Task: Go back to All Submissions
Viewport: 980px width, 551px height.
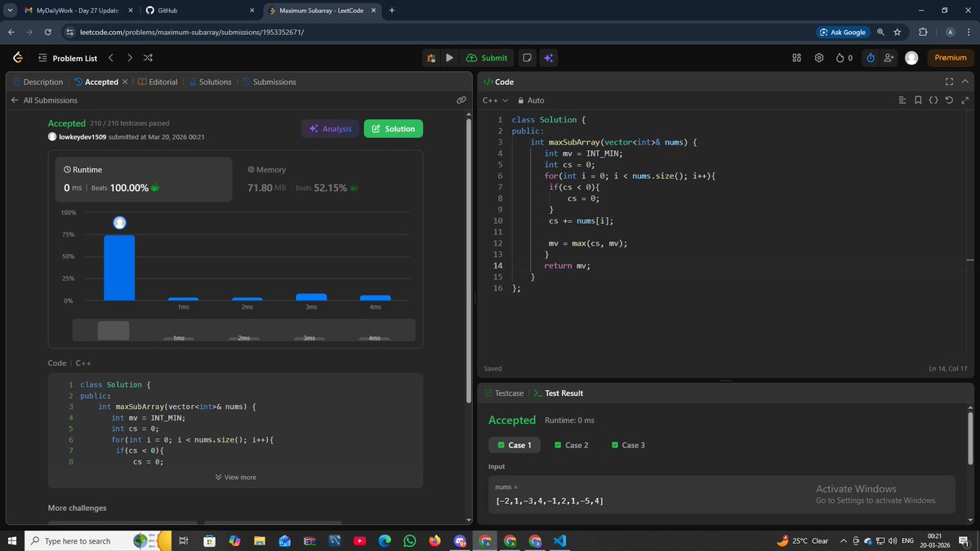Action: pos(44,100)
